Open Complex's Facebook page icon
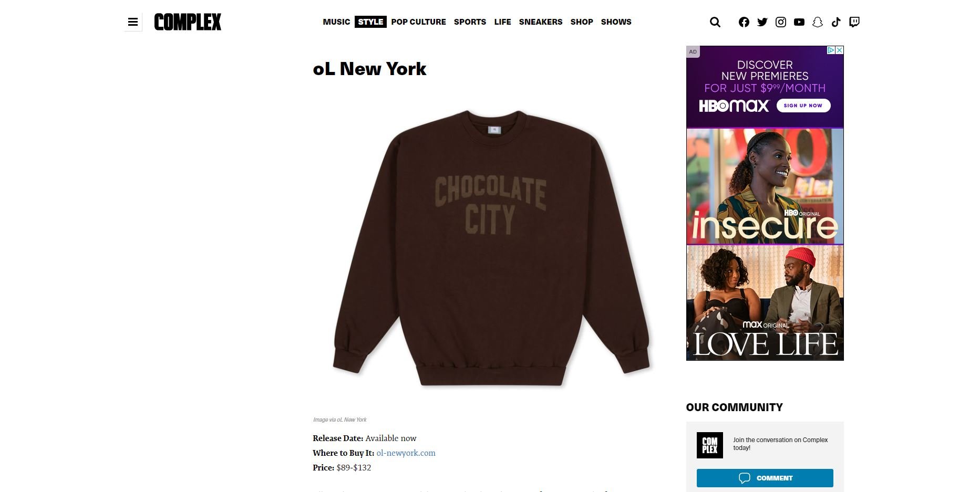 tap(744, 22)
